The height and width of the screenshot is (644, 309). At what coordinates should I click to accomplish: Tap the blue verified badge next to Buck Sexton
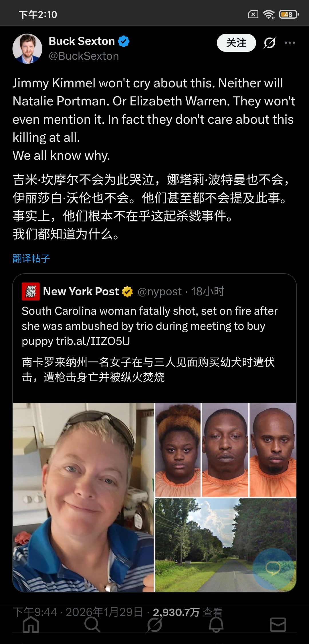[x=124, y=41]
